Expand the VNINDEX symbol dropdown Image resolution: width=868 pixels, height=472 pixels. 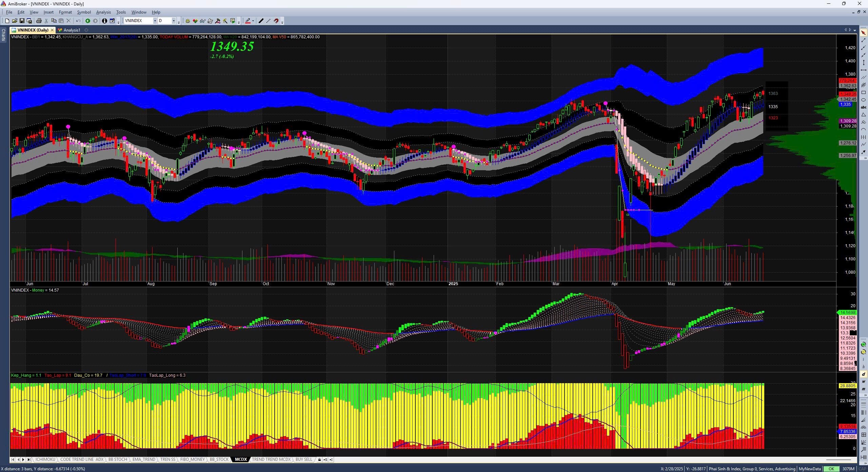click(155, 21)
